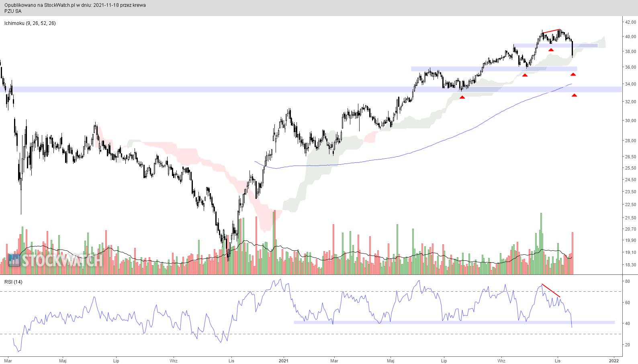The image size is (638, 364).
Task: Click the 42,00 price axis label
Action: point(630,22)
